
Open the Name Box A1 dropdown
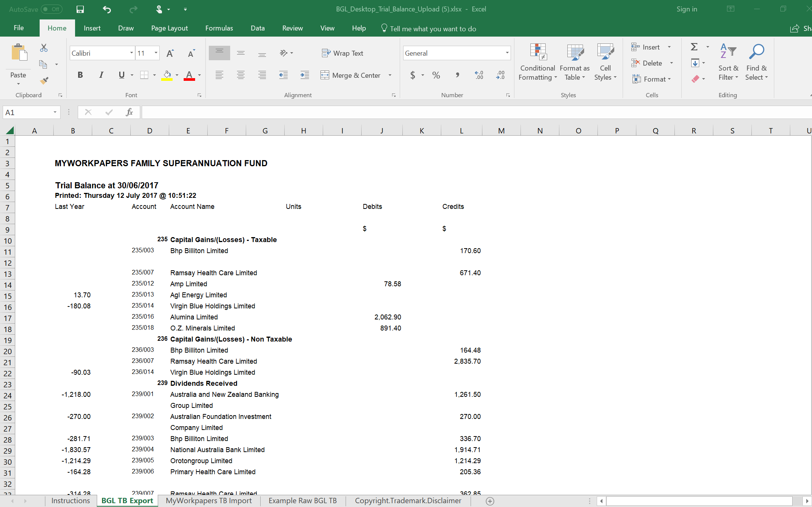(x=55, y=112)
